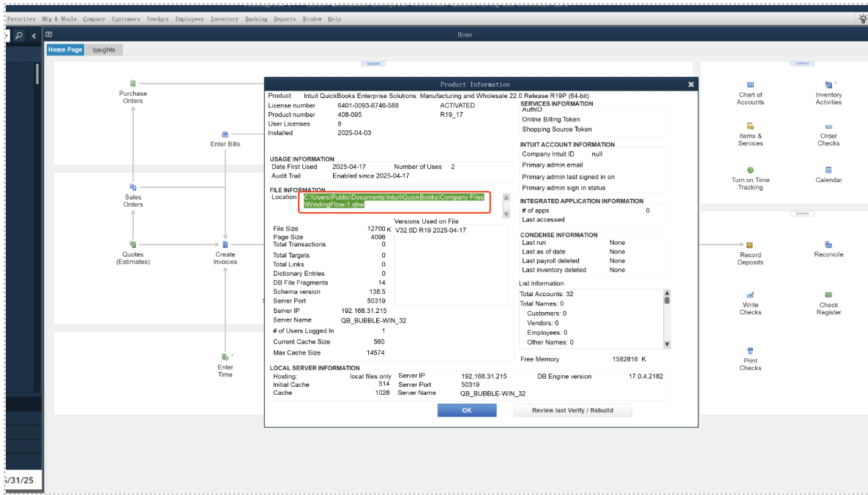The height and width of the screenshot is (495, 868).
Task: Close the Product Information dialog
Action: click(691, 85)
